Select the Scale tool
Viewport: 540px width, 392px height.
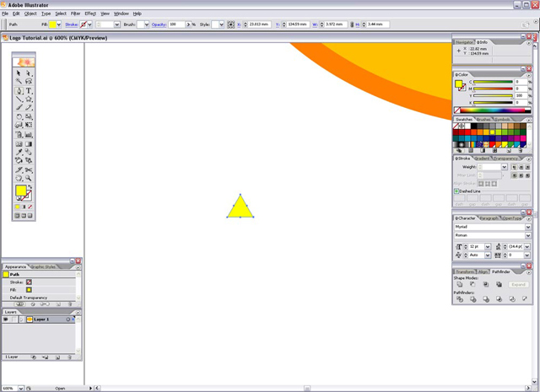point(29,116)
